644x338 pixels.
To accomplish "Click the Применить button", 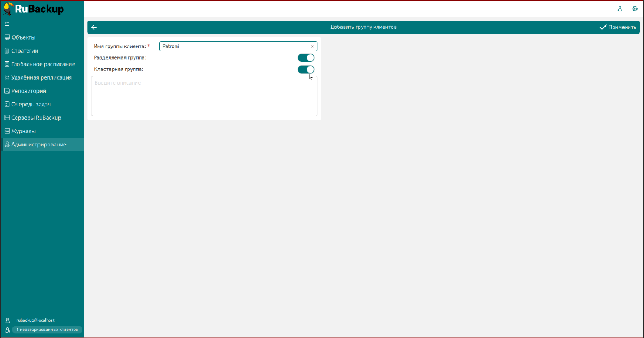I will click(x=617, y=27).
